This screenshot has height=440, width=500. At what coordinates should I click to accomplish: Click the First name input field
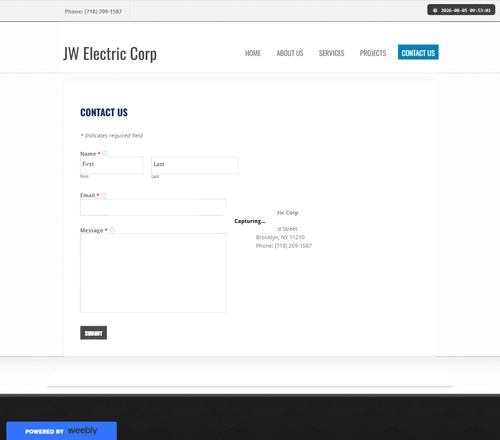pyautogui.click(x=112, y=165)
